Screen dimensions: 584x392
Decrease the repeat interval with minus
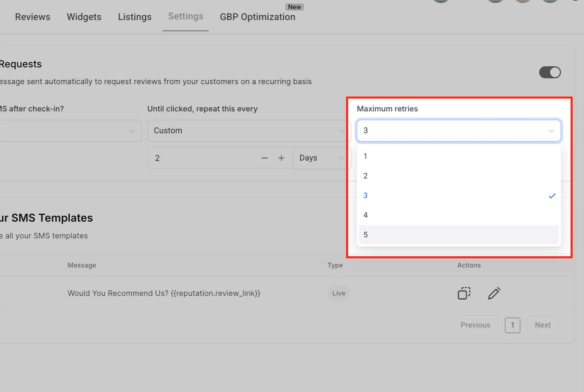[265, 158]
